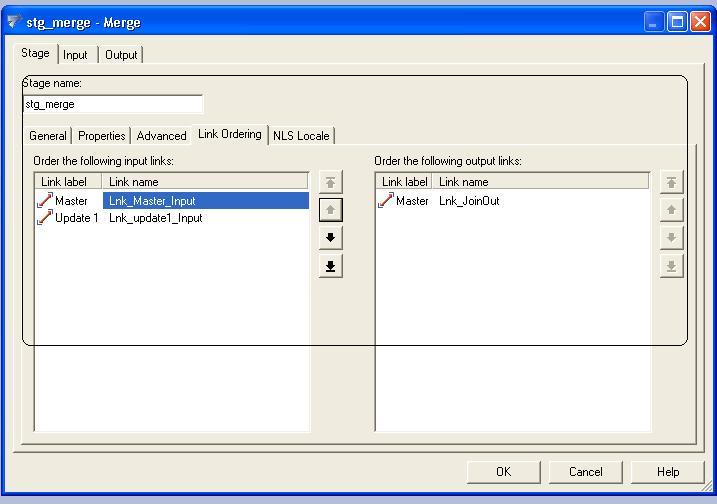The width and height of the screenshot is (717, 504).
Task: Move selected input link down one position
Action: (330, 238)
